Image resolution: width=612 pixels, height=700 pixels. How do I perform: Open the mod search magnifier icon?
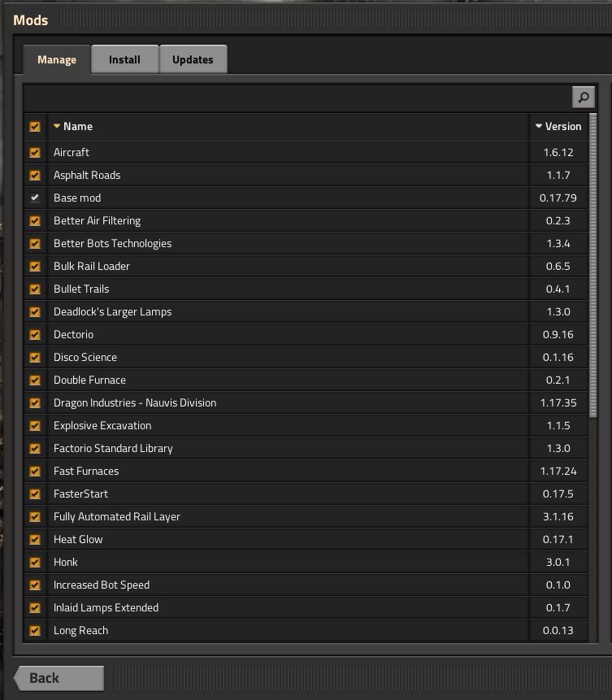583,97
